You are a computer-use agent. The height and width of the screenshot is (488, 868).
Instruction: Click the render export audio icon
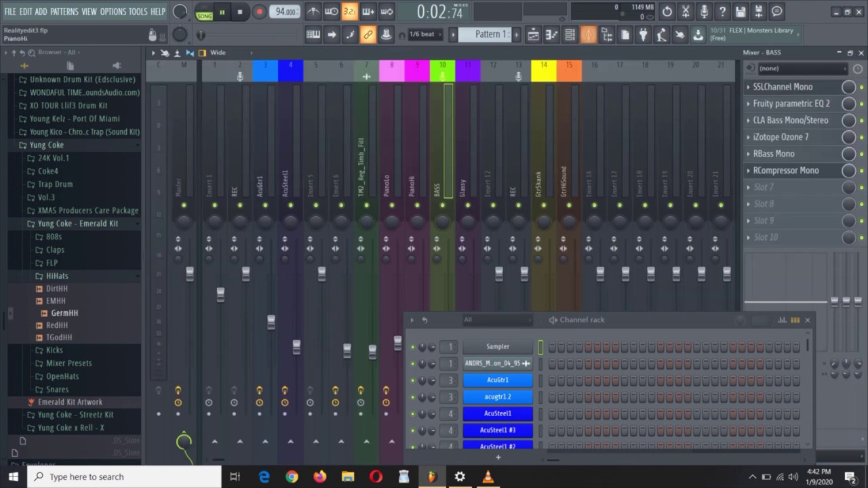click(759, 12)
